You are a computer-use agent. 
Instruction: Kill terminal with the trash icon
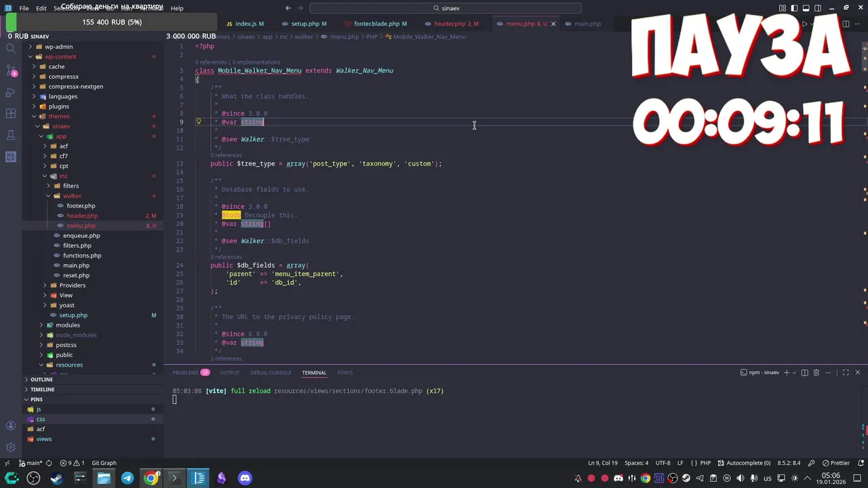[816, 372]
